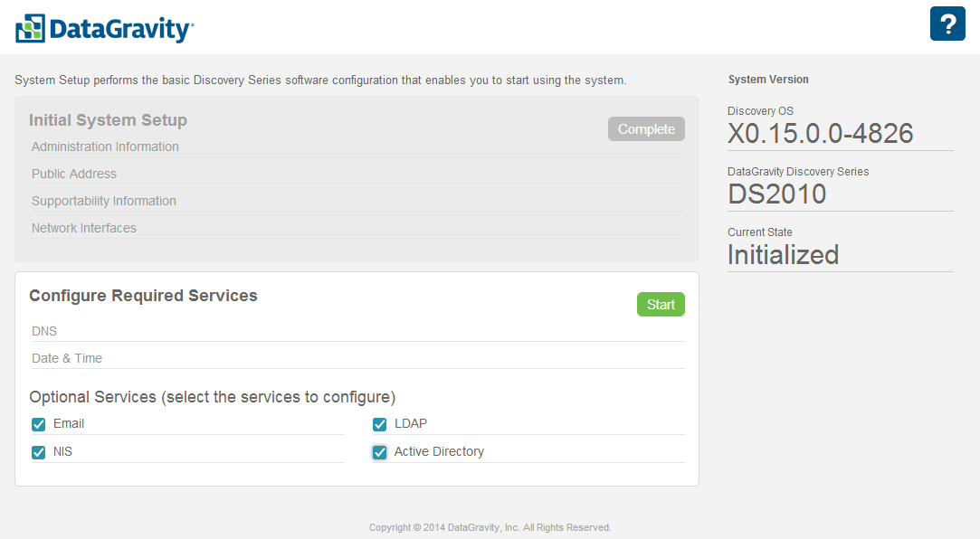Uncheck the Email optional service
980x539 pixels.
38,424
